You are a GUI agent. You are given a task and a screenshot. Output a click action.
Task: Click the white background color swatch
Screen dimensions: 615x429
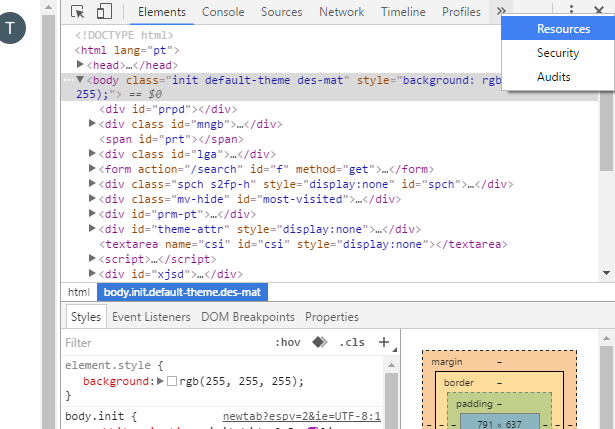(x=172, y=381)
